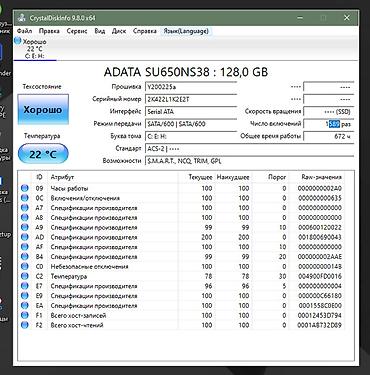Click status orb for attribute E9
The image size is (370, 375).
coord(25,296)
